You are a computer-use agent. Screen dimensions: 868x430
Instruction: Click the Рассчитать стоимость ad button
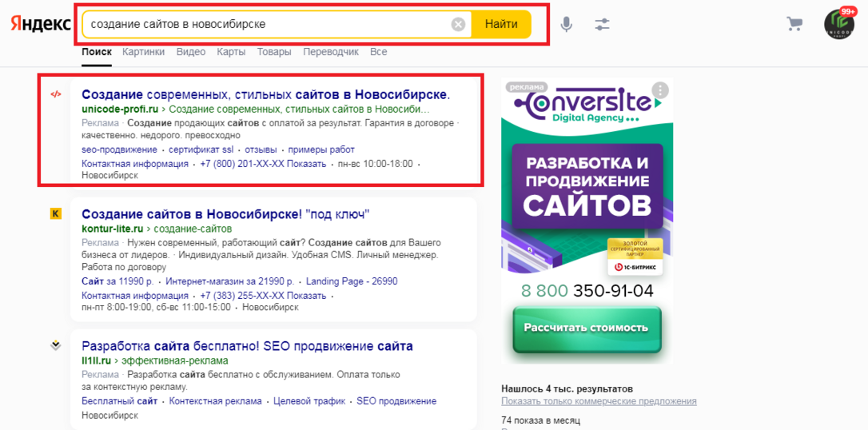pos(587,327)
